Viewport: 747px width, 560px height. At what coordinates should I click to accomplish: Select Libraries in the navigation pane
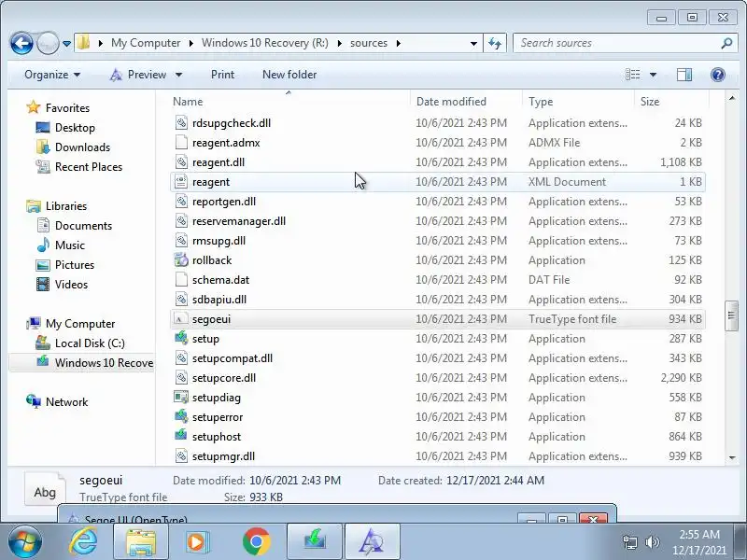click(x=66, y=206)
